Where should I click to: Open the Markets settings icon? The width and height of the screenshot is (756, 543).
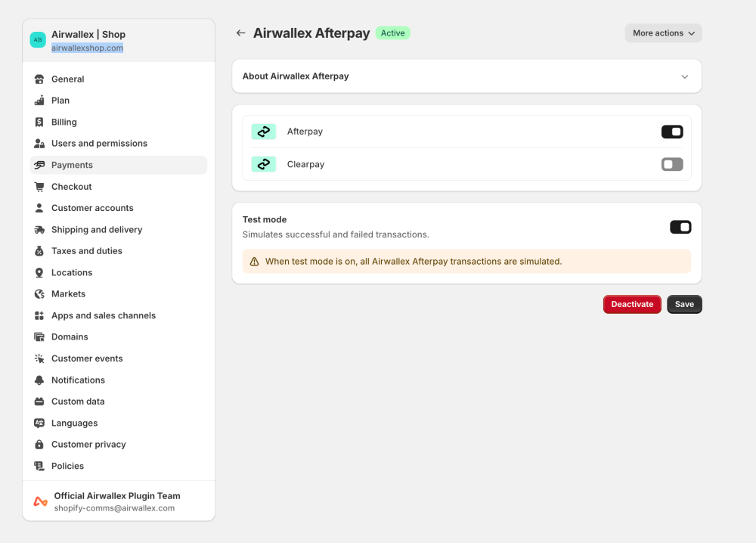[x=39, y=293]
